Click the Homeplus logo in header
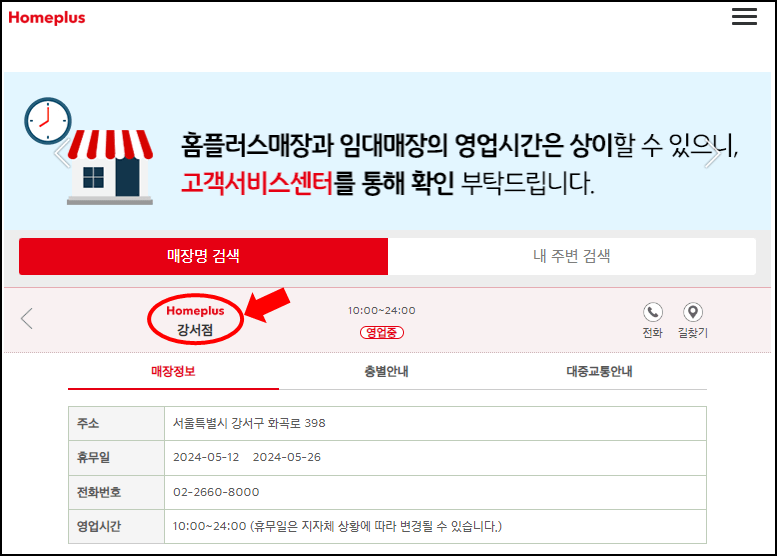Screen dimensions: 777x556 [x=47, y=18]
